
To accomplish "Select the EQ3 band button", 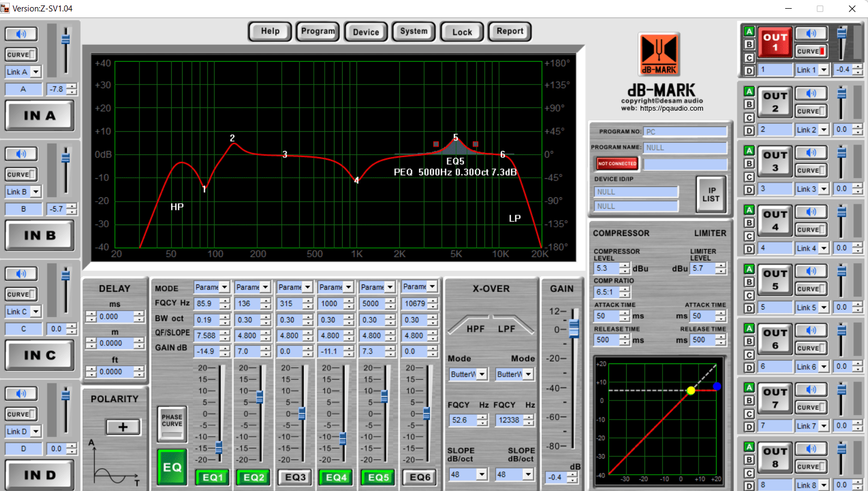I will pos(295,477).
